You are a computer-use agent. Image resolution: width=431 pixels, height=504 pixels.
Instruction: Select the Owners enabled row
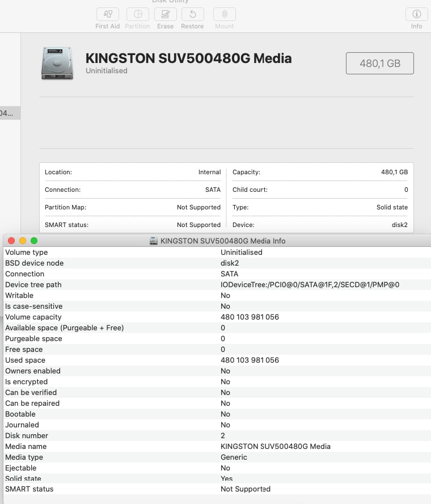pyautogui.click(x=217, y=371)
